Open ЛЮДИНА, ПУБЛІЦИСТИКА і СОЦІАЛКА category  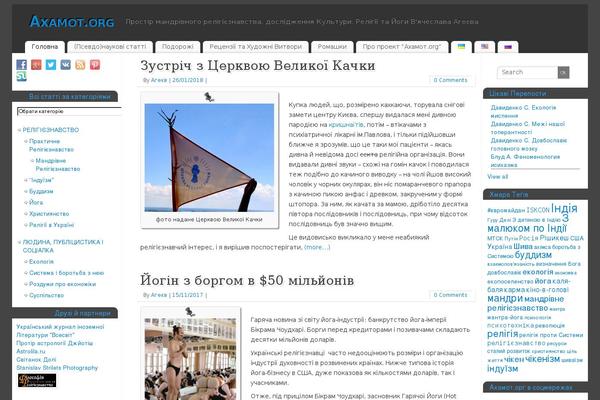tap(63, 246)
